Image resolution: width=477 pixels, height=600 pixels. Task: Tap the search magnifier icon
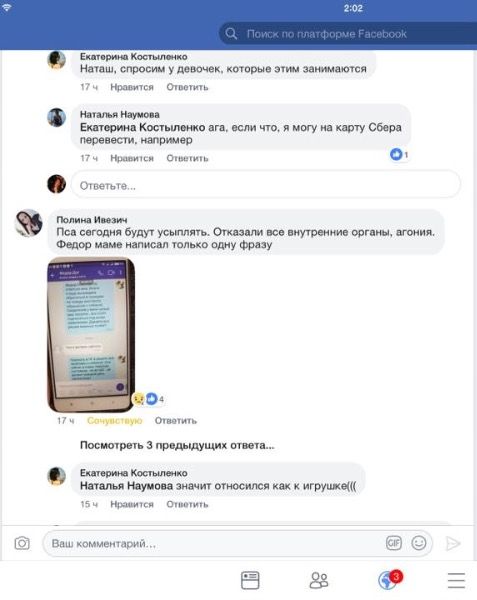pos(231,34)
